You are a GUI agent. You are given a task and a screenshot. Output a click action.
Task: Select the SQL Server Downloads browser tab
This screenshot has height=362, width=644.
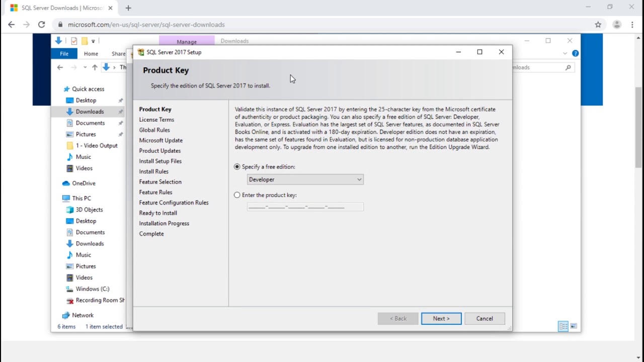coord(61,8)
